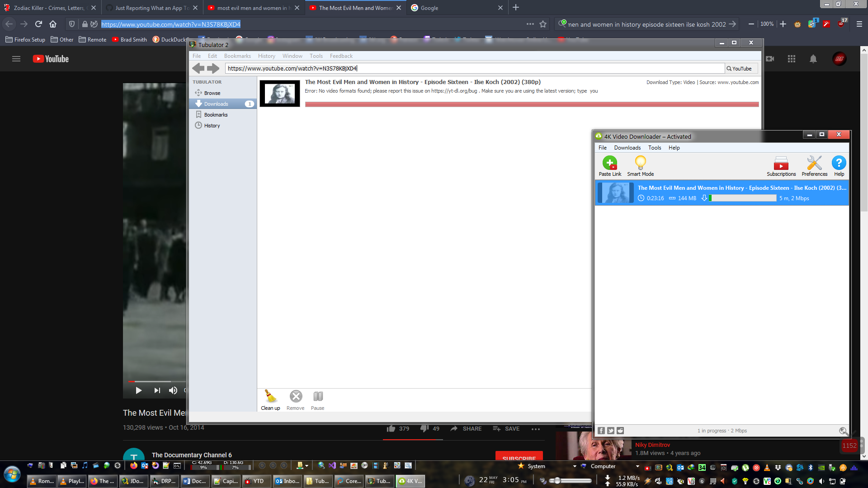This screenshot has width=868, height=488.
Task: Mute the YouTube video player
Action: tap(173, 390)
